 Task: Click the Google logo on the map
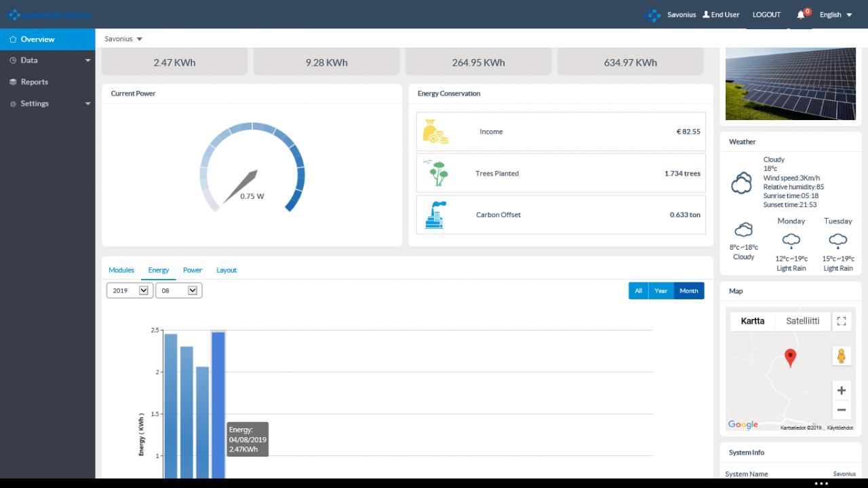[x=743, y=425]
